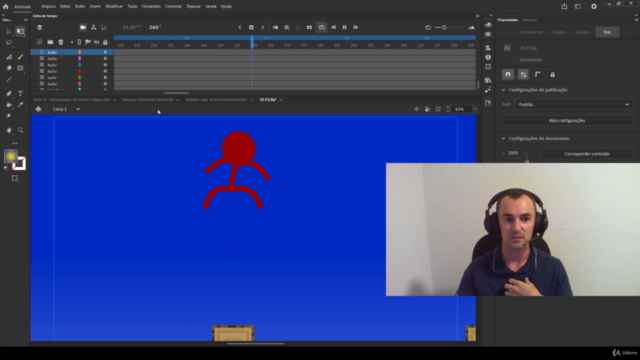Switch to the Ferramenta properties tab
This screenshot has height=360, width=640.
[x=531, y=32]
